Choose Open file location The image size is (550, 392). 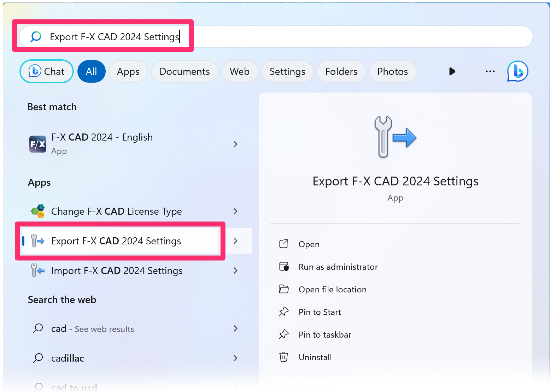332,289
